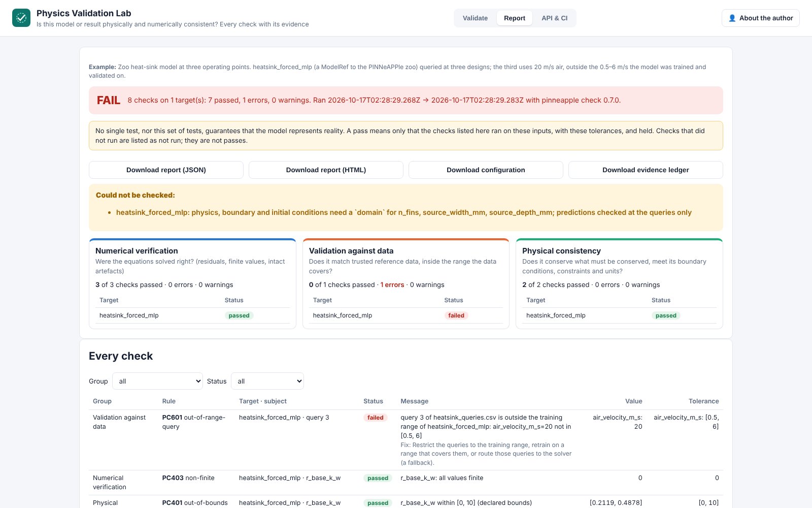Viewport: 812px width, 508px height.
Task: Open the API & CI tab
Action: coord(554,18)
